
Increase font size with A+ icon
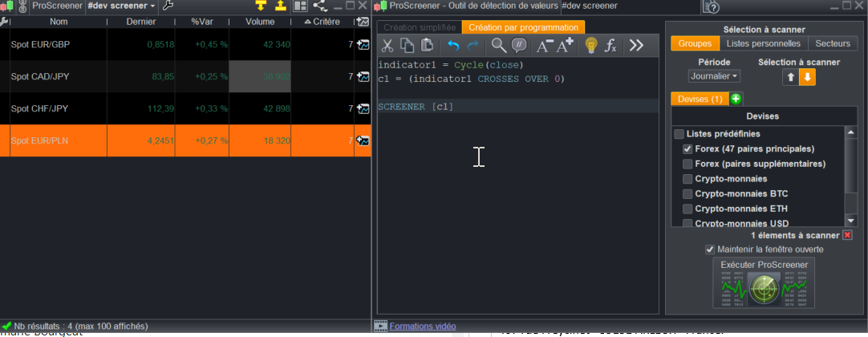(x=564, y=46)
